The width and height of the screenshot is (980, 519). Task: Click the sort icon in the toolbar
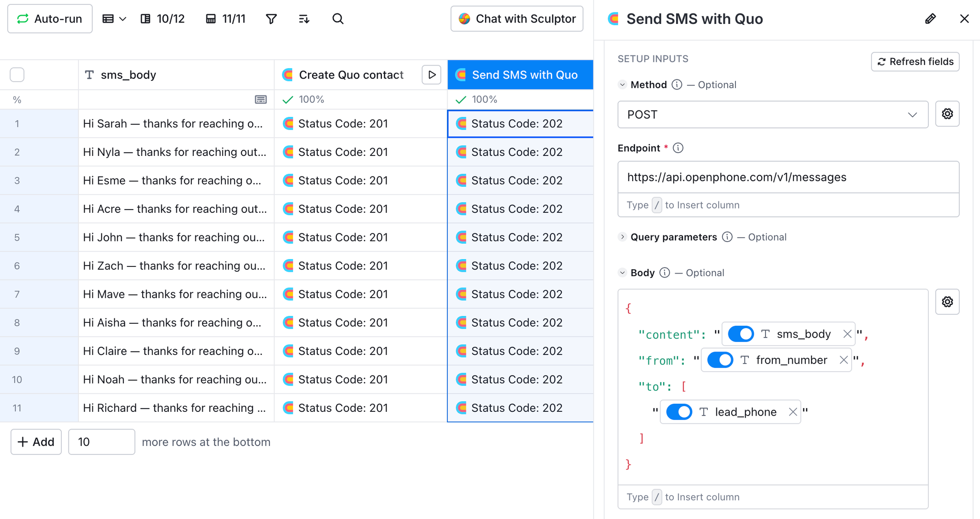click(x=304, y=19)
